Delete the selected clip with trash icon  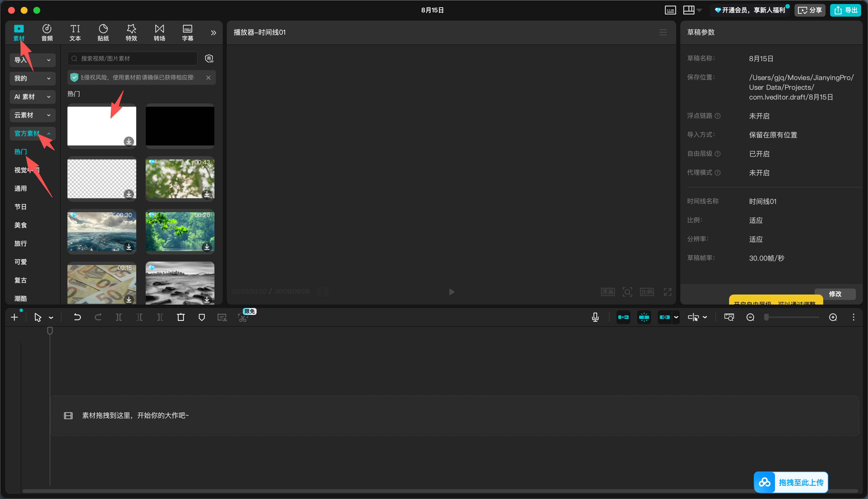[181, 317]
